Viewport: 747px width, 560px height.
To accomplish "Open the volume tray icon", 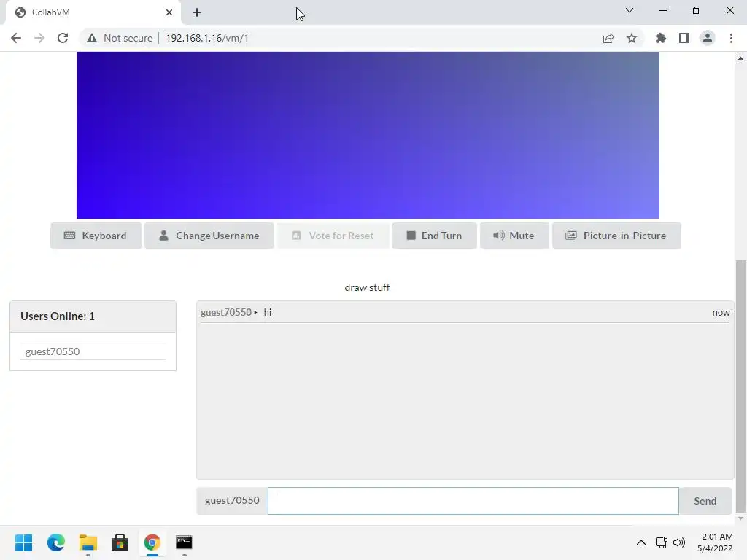I will tap(679, 542).
